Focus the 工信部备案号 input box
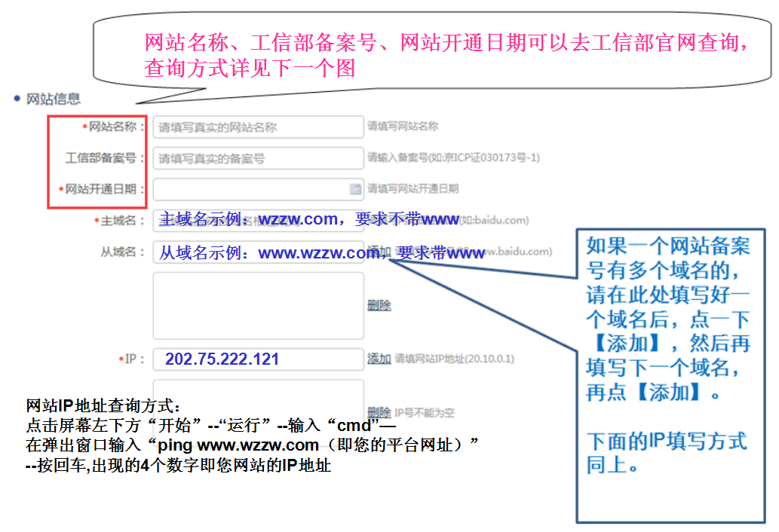779x532 pixels. 258,158
